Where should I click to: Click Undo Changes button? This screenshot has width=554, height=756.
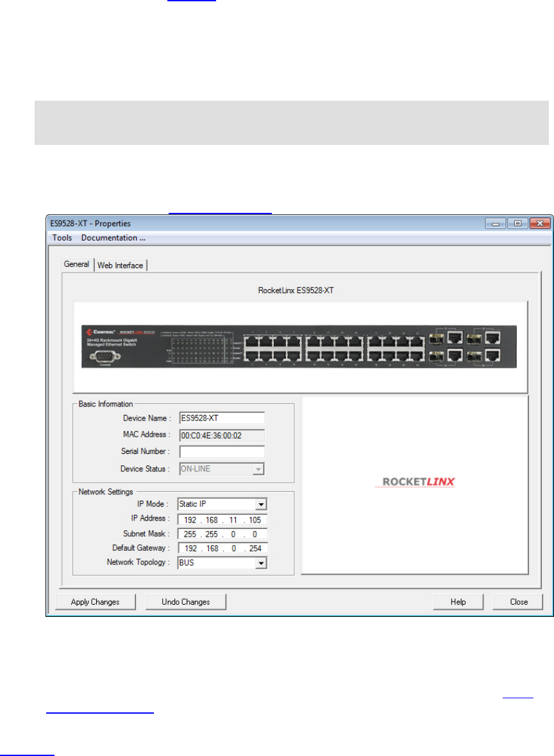tap(186, 601)
